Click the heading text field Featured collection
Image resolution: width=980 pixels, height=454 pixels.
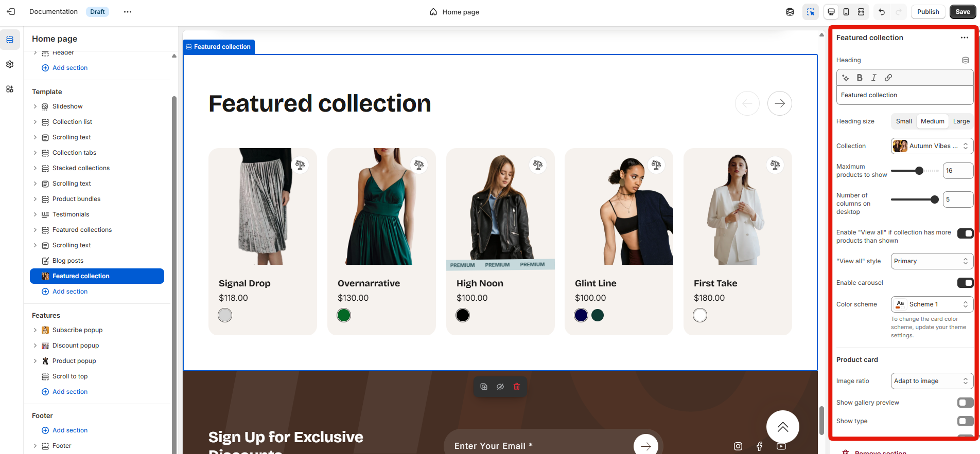click(x=905, y=95)
